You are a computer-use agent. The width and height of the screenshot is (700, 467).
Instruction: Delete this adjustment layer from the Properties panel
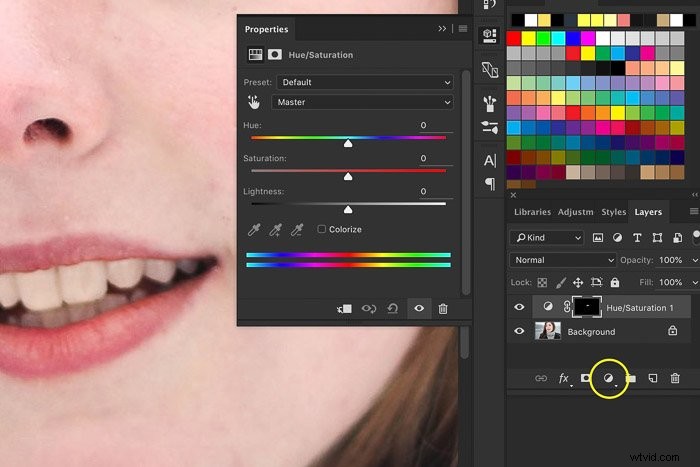tap(443, 309)
